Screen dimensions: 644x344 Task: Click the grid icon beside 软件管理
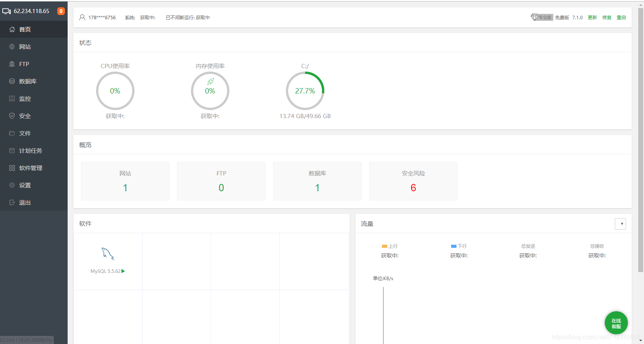coord(12,168)
